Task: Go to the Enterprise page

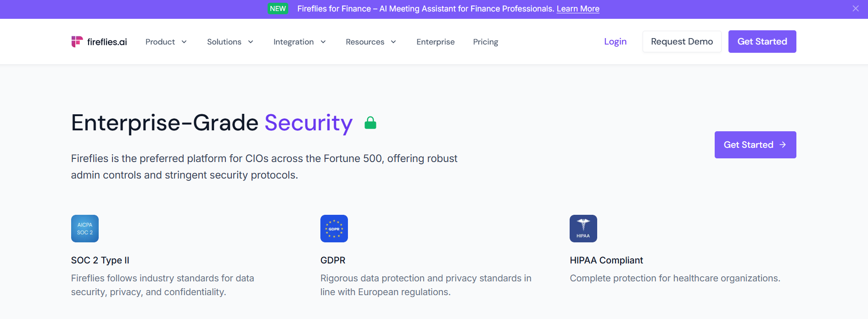Action: pos(436,42)
